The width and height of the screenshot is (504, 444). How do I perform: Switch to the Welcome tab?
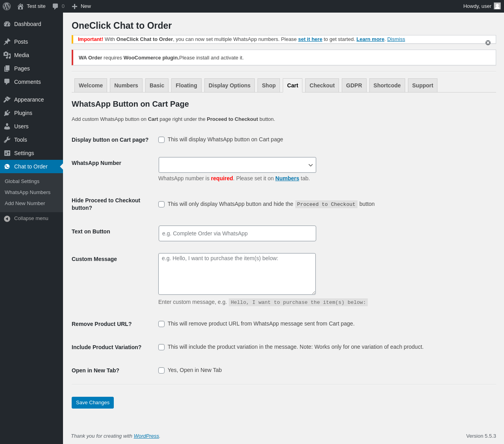pos(91,85)
